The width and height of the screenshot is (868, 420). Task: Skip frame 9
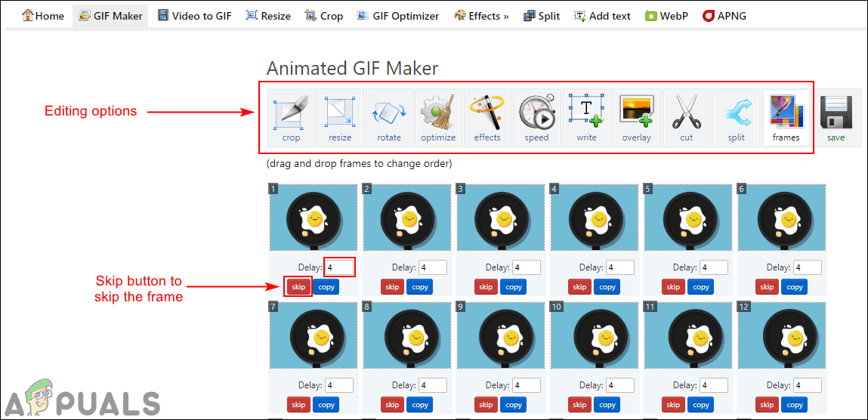(486, 404)
